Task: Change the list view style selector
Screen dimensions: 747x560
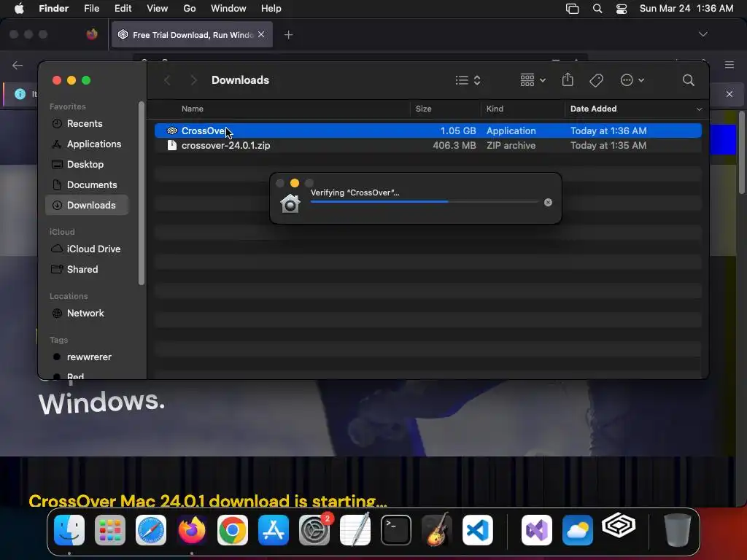Action: pos(468,80)
